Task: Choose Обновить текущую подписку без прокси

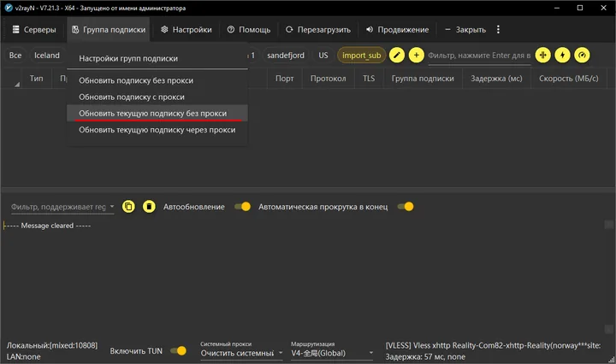Action: pyautogui.click(x=157, y=114)
